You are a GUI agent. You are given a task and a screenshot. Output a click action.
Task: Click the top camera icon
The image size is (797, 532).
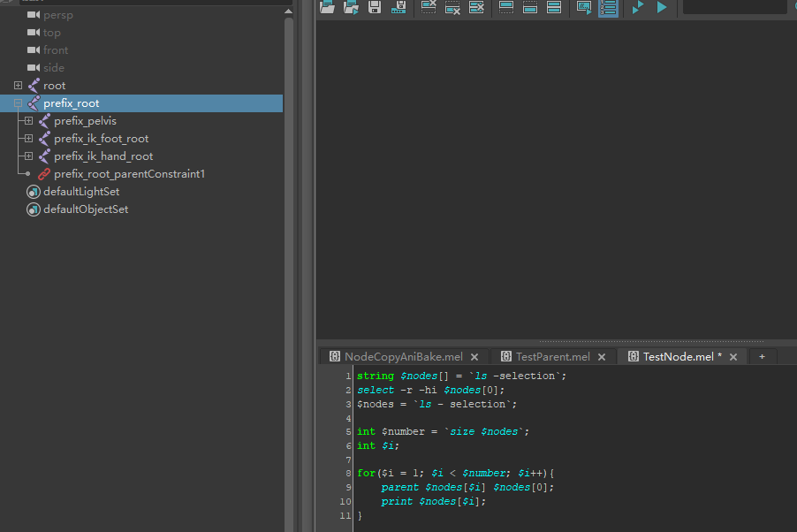pos(34,33)
